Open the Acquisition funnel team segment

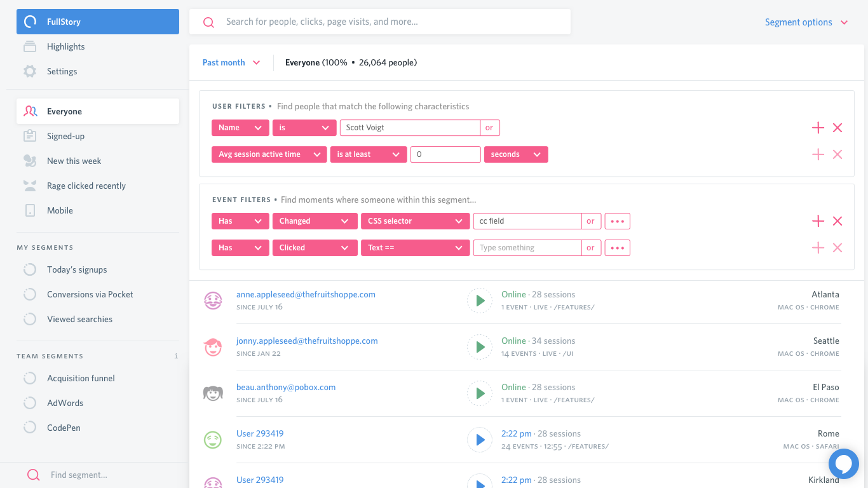coord(81,378)
